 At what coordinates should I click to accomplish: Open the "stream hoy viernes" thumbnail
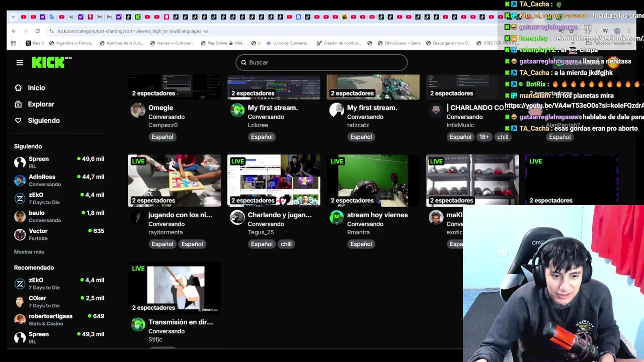tap(373, 180)
